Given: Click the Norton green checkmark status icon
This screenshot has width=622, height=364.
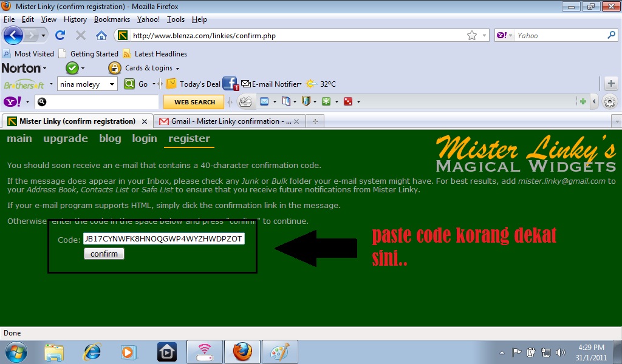Looking at the screenshot, I should 72,68.
